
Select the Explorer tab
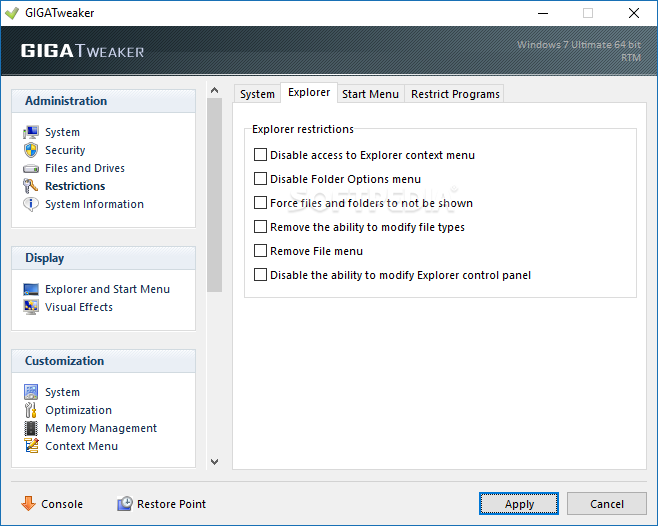[309, 92]
